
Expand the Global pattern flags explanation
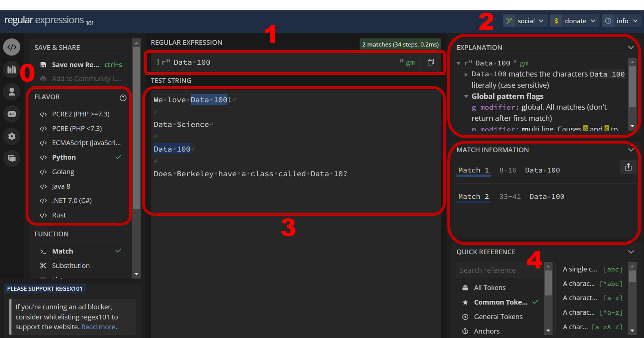click(x=466, y=96)
